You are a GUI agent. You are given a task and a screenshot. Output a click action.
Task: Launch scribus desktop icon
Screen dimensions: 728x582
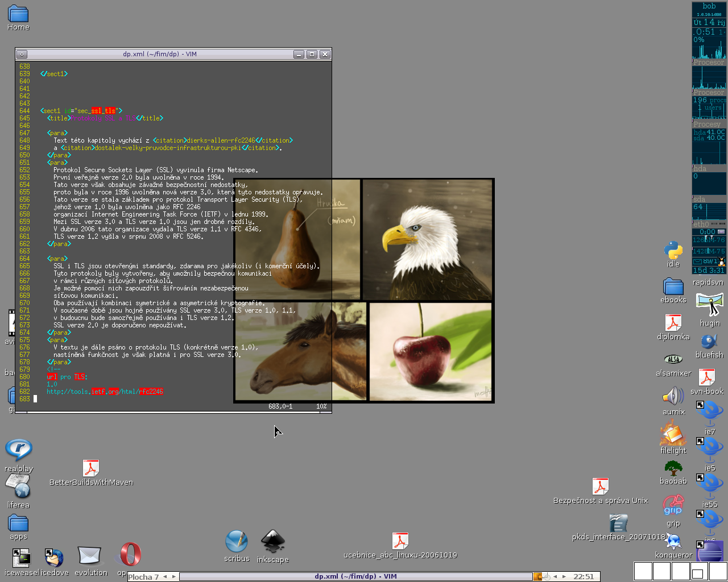[237, 541]
